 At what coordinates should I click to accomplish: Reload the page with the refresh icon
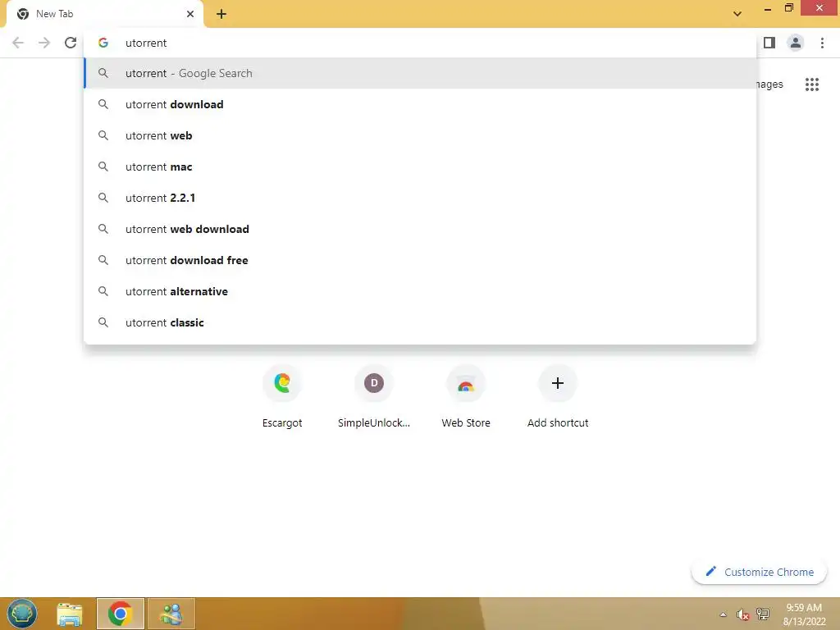[71, 43]
